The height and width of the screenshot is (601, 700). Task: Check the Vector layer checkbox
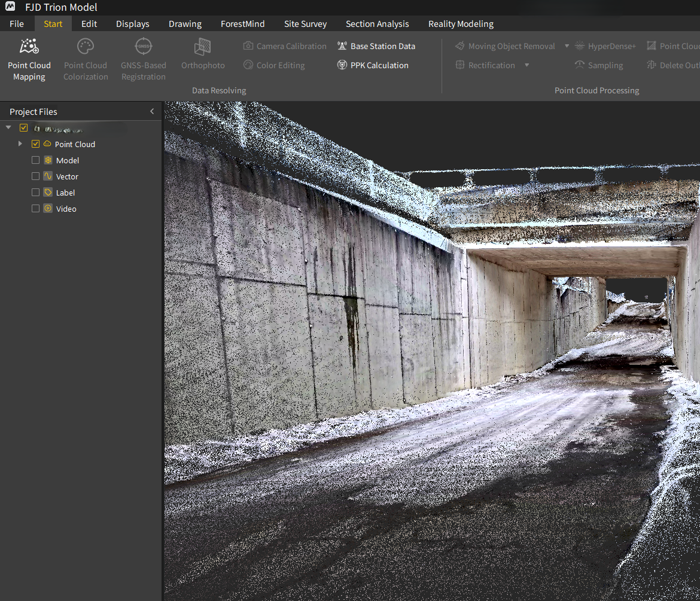tap(35, 176)
